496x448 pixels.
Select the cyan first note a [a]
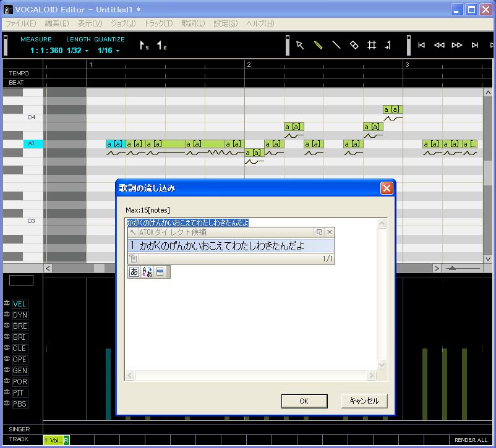tap(116, 144)
